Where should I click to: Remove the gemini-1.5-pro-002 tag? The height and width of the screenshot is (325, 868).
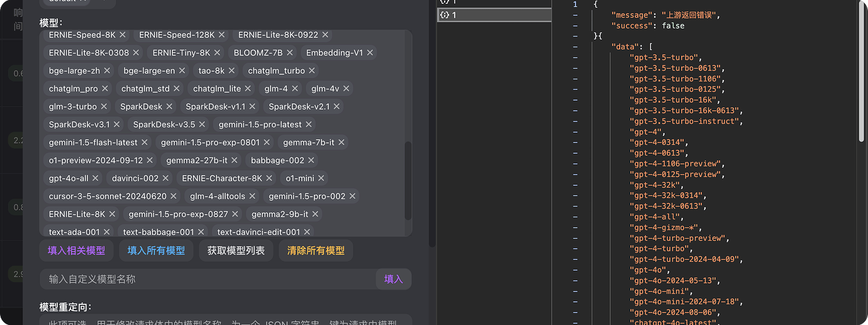pos(352,197)
